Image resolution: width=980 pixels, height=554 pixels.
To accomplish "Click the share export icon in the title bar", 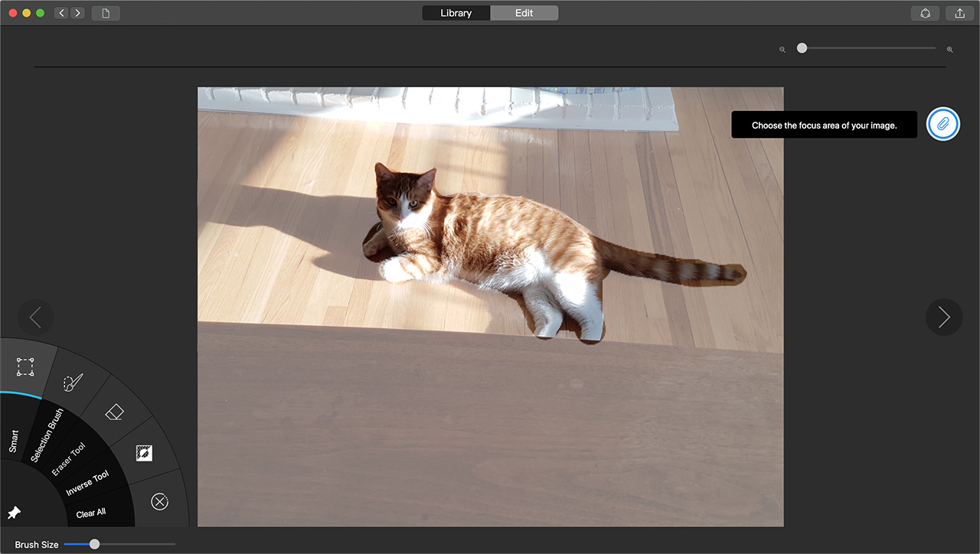I will pos(960,13).
